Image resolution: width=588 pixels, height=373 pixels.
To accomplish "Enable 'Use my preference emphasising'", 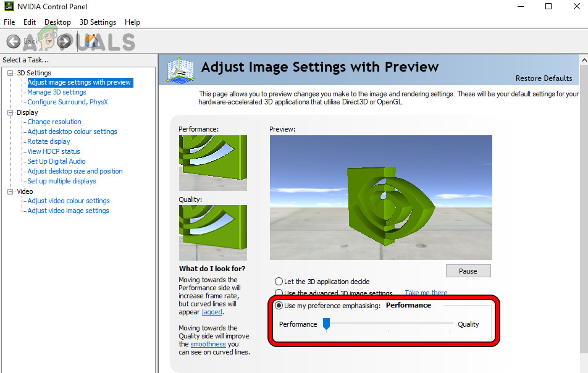I will click(279, 304).
